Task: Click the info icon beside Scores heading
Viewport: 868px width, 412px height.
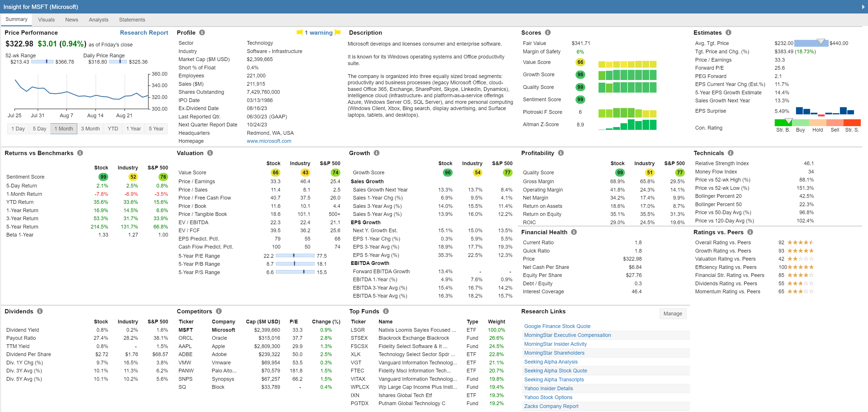Action: point(548,33)
